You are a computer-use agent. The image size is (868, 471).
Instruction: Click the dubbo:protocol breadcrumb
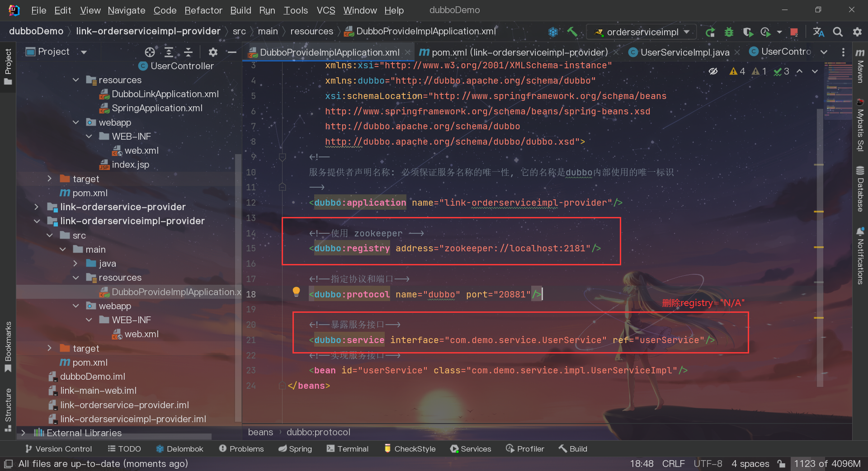tap(318, 432)
